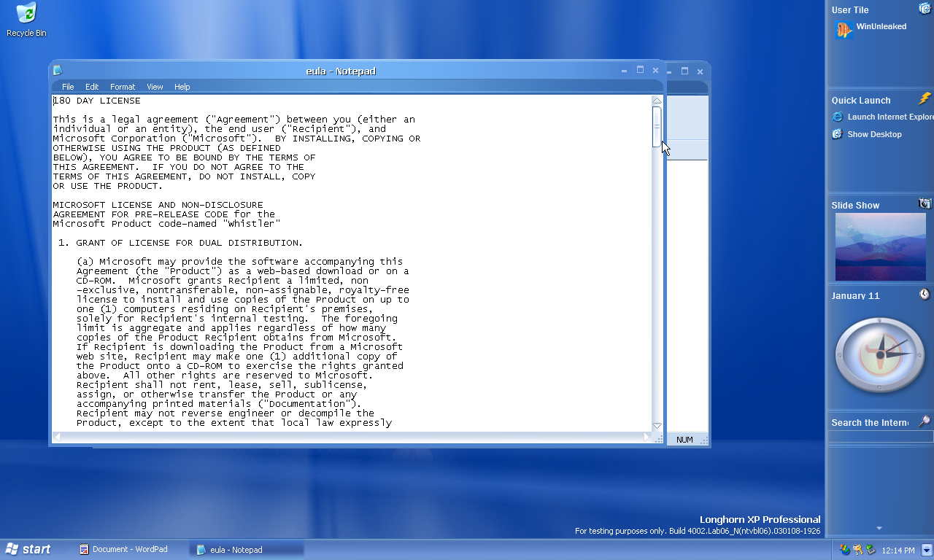Click the keys icon in the system tray
The image size is (934, 560).
click(x=857, y=550)
